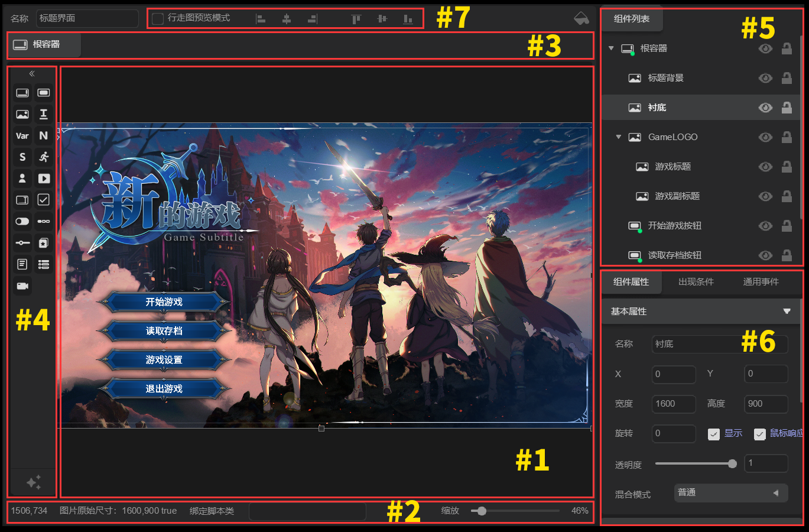Toggle visibility of GameLOGO component
This screenshot has height=532, width=809.
point(765,137)
